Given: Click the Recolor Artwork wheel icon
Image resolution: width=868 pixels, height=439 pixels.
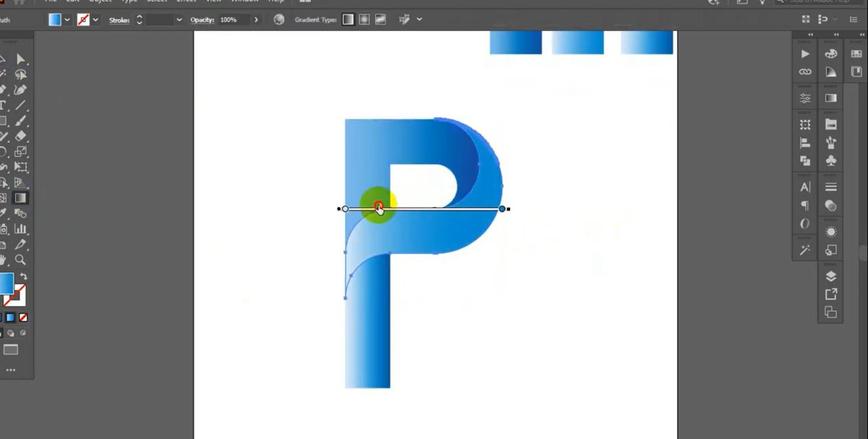Looking at the screenshot, I should [x=279, y=20].
